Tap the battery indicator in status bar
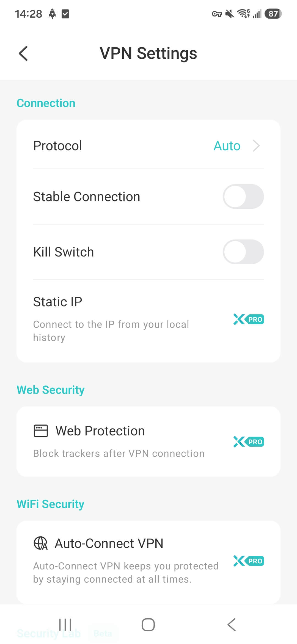The image size is (297, 644). (273, 14)
